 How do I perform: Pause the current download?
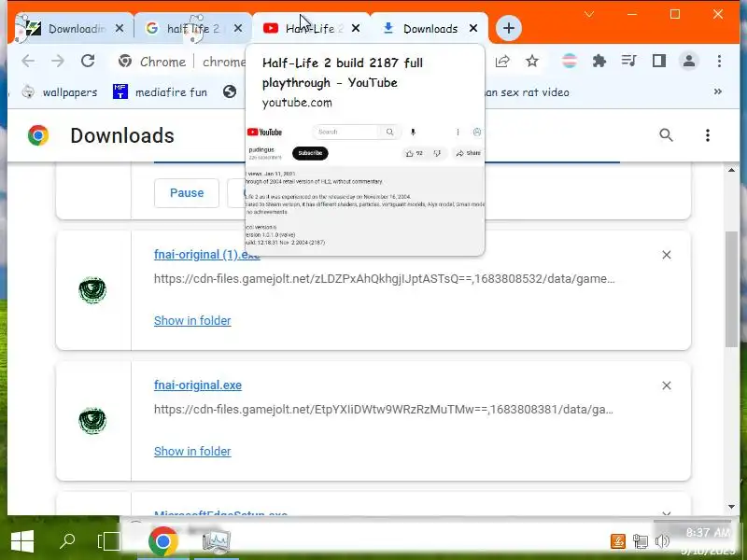(x=187, y=193)
